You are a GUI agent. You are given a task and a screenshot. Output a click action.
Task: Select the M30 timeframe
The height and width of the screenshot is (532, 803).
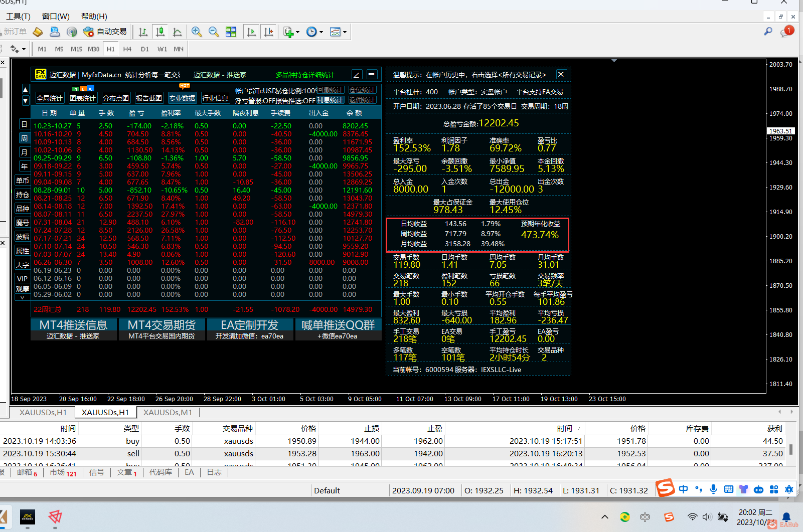(94, 49)
